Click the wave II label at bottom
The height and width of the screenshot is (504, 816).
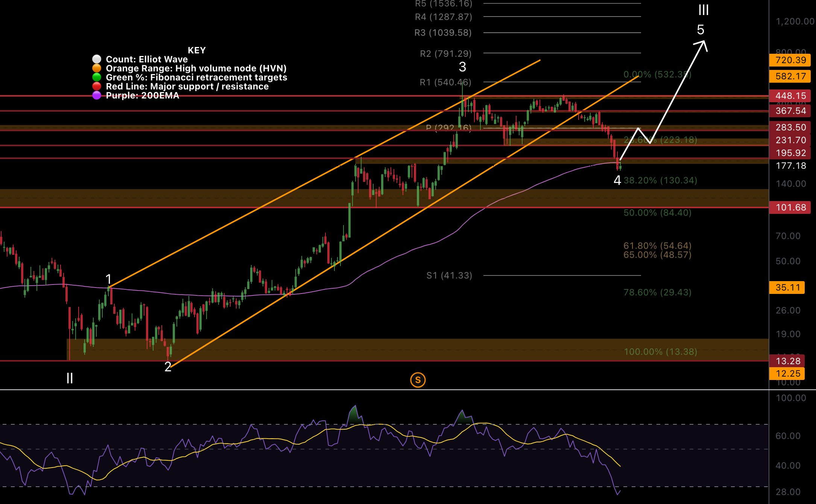[x=70, y=378]
